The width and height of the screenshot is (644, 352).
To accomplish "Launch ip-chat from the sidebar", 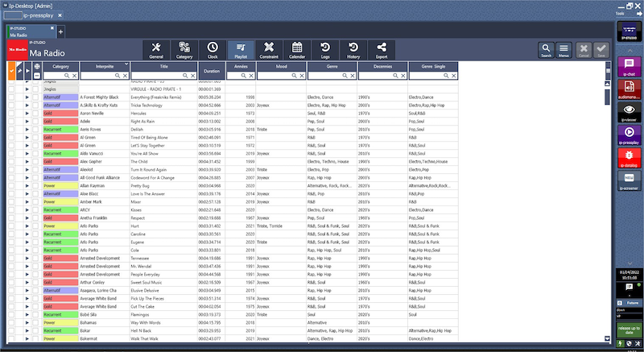I will [630, 67].
